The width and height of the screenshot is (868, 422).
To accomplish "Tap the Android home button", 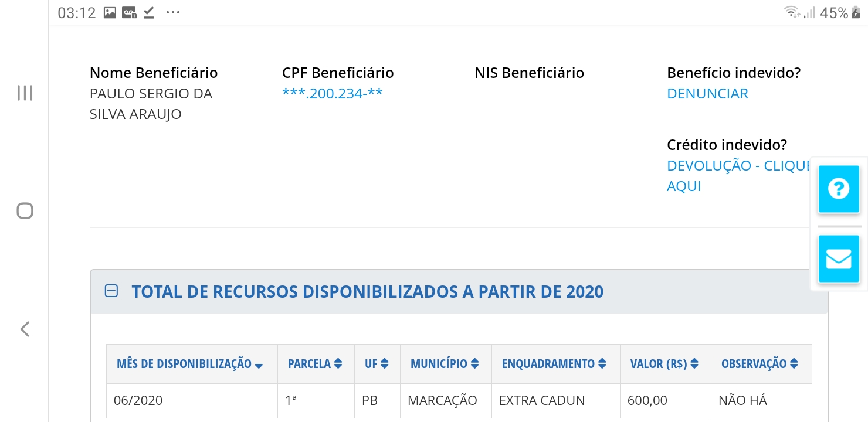I will [25, 211].
